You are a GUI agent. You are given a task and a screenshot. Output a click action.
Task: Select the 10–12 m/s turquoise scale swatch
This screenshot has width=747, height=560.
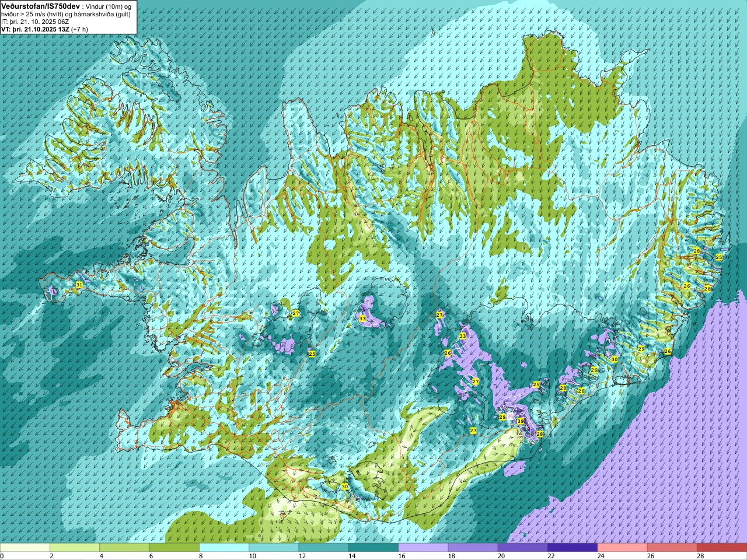(x=274, y=548)
